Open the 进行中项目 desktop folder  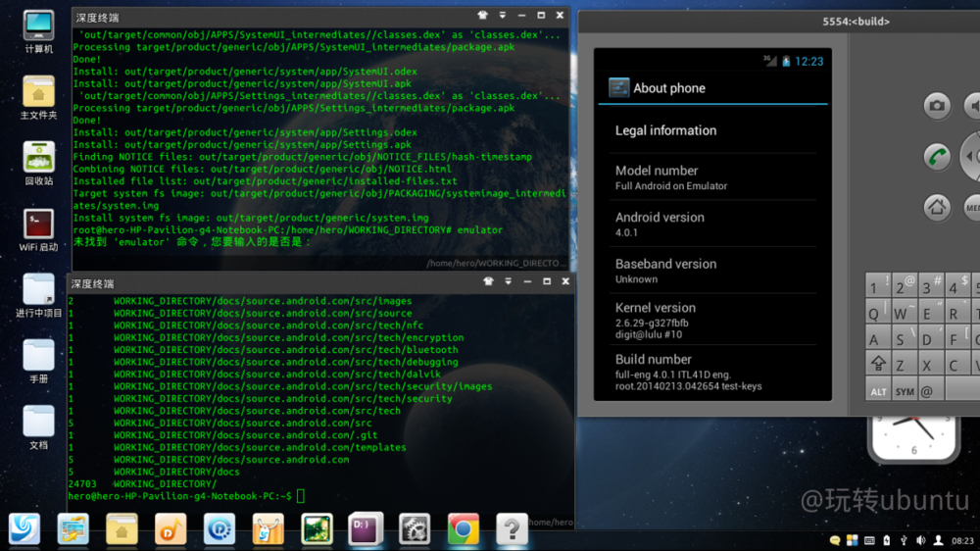pyautogui.click(x=38, y=296)
